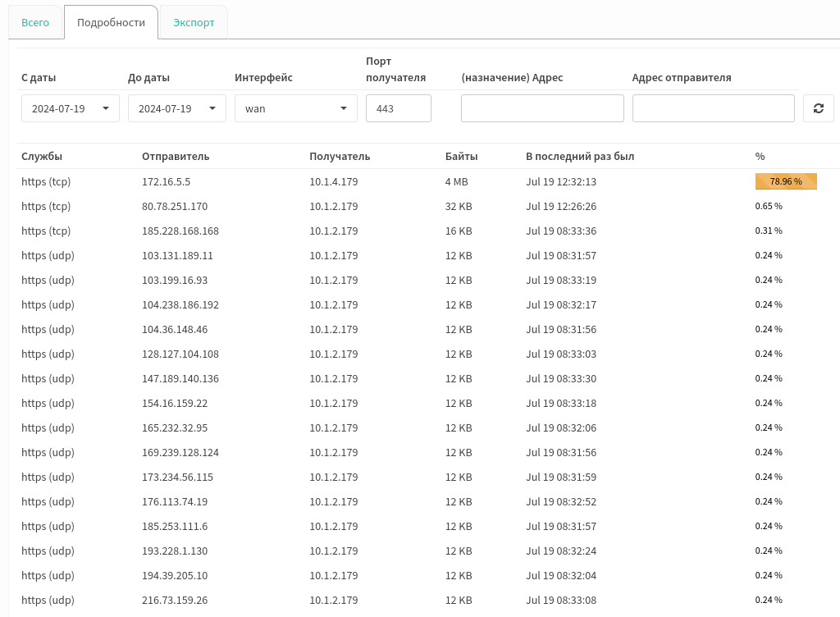The image size is (840, 617).
Task: Select sender address 169.239.128.124
Action: (180, 453)
